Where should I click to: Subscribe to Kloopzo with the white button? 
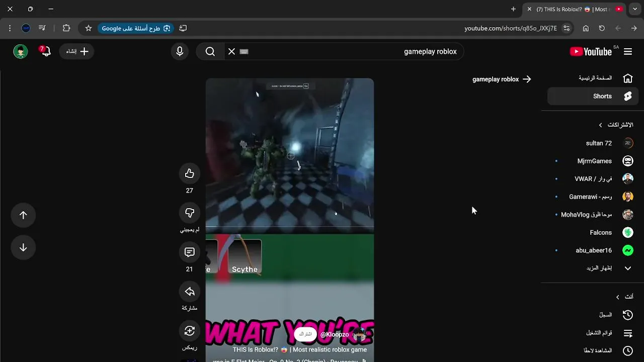(305, 334)
